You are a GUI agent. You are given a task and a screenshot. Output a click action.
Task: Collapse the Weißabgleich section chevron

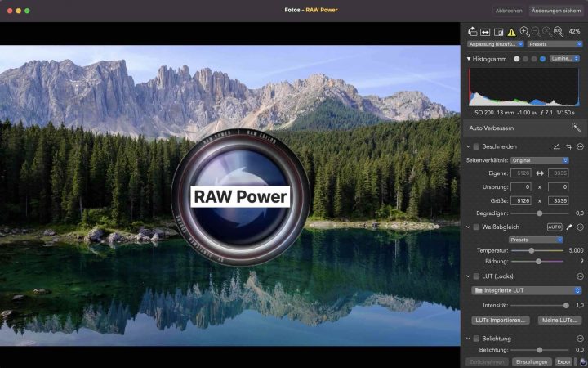(468, 227)
